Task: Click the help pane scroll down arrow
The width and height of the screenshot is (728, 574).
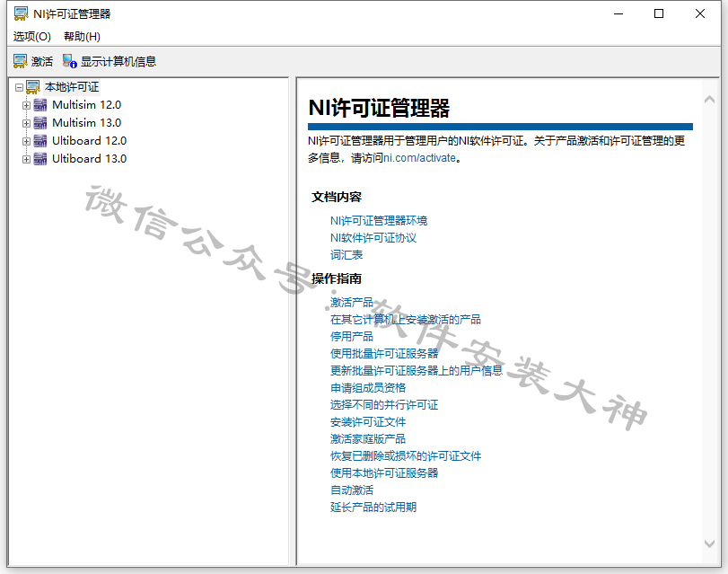Action: tap(709, 543)
